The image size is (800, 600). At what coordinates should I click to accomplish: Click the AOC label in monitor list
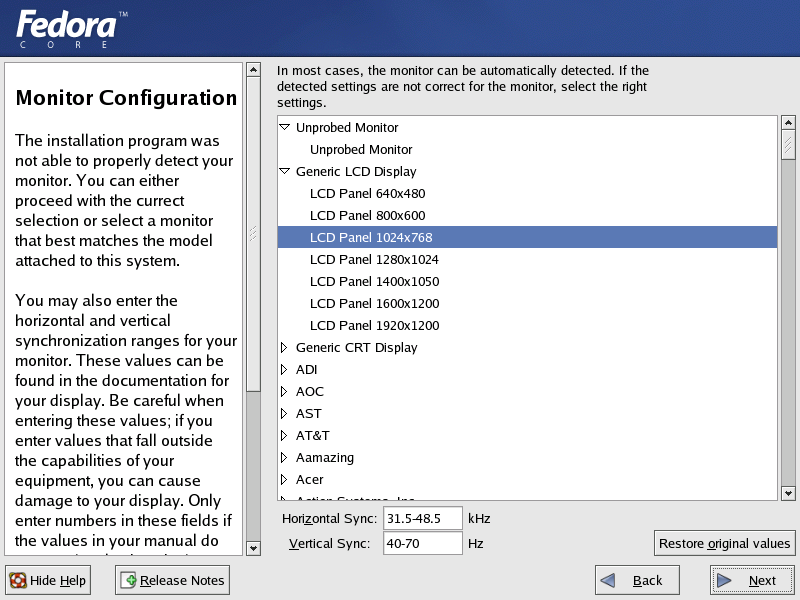310,391
